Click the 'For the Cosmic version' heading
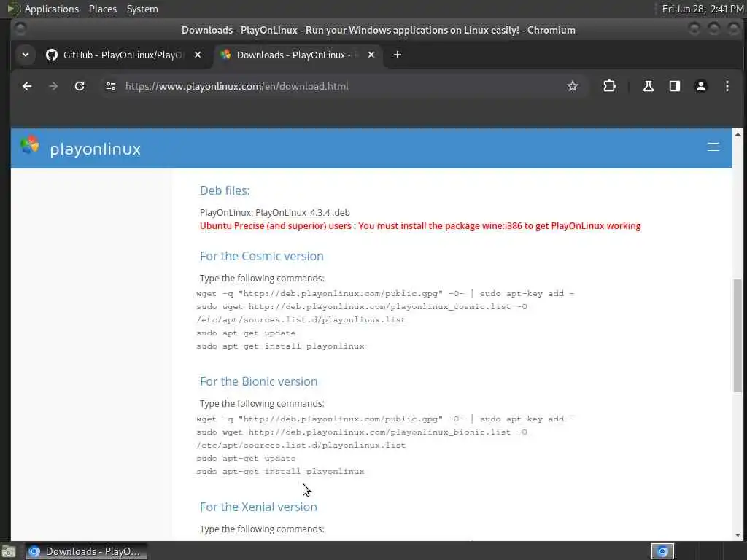 [x=262, y=256]
